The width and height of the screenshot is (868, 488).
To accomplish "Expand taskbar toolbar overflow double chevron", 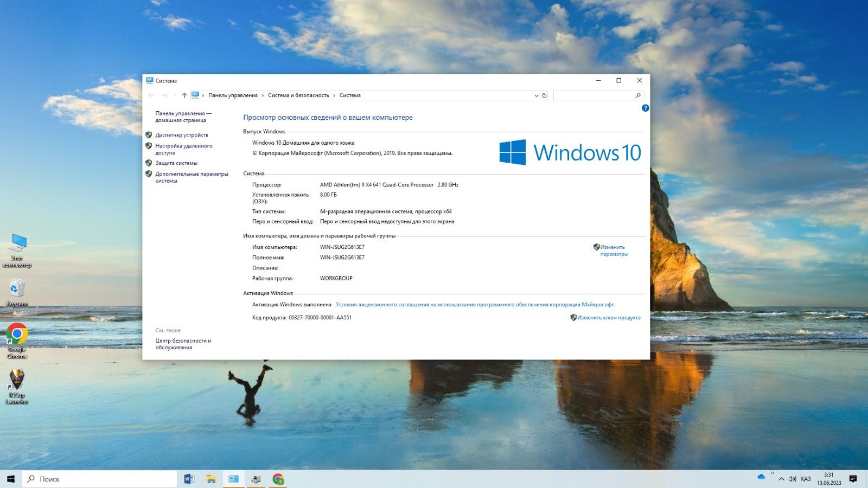I will pos(773,473).
